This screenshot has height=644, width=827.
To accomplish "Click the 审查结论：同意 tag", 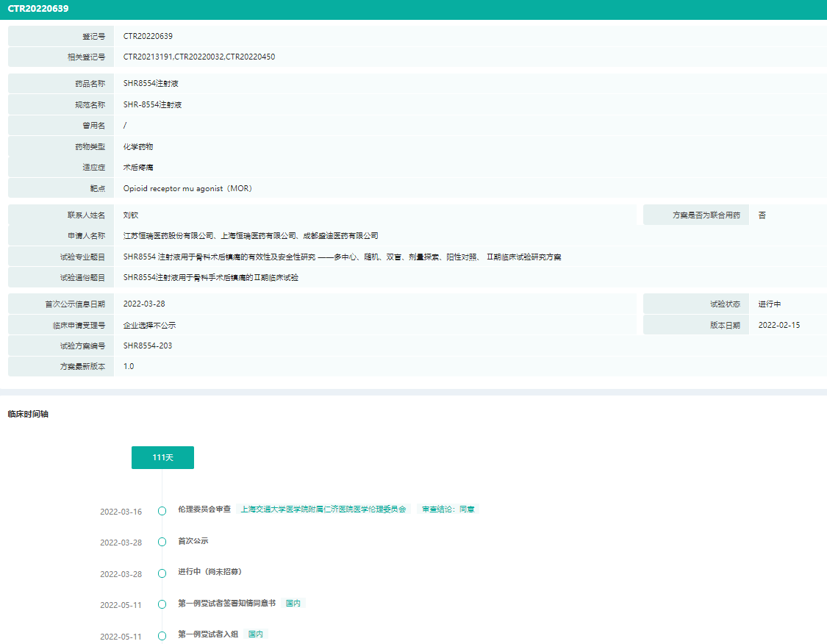I will (448, 509).
